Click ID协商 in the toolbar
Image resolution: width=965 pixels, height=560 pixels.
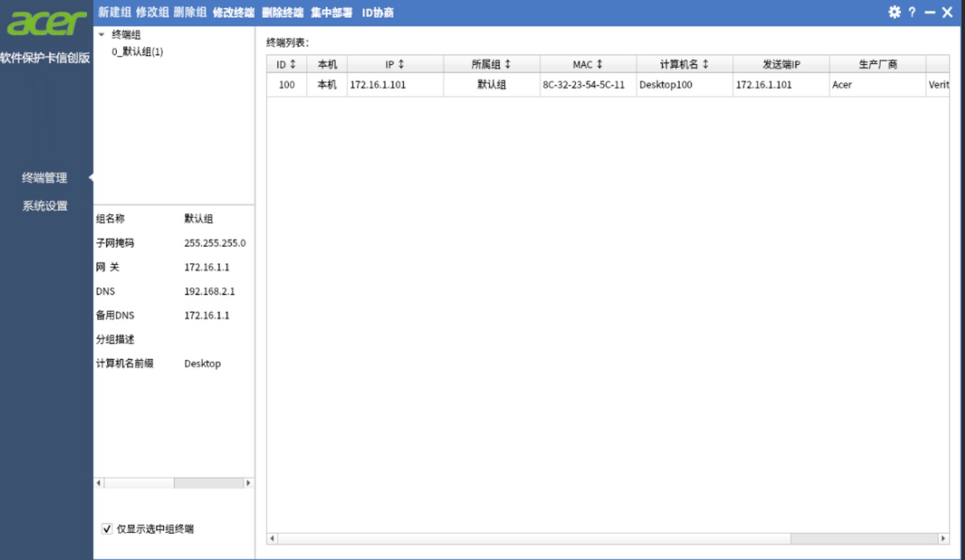pyautogui.click(x=377, y=12)
